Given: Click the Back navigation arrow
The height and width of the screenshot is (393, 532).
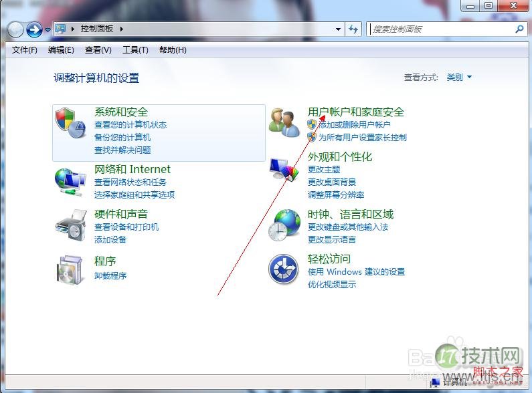Looking at the screenshot, I should point(15,29).
